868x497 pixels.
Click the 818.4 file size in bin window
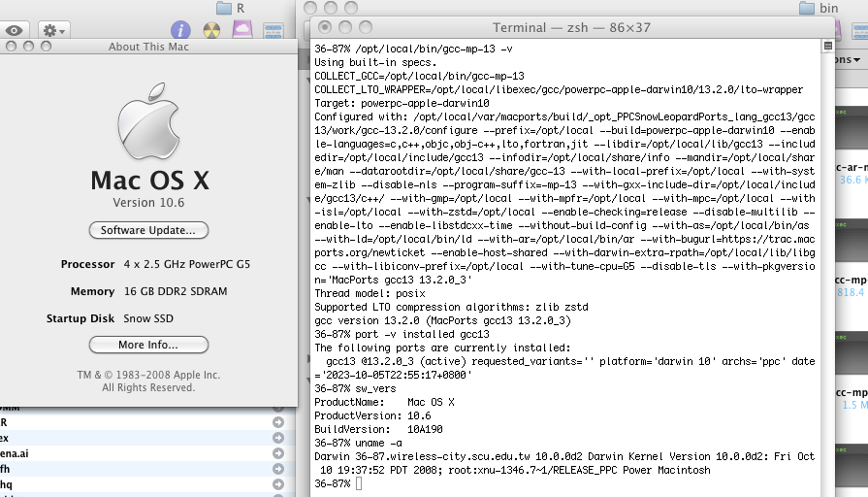[852, 292]
